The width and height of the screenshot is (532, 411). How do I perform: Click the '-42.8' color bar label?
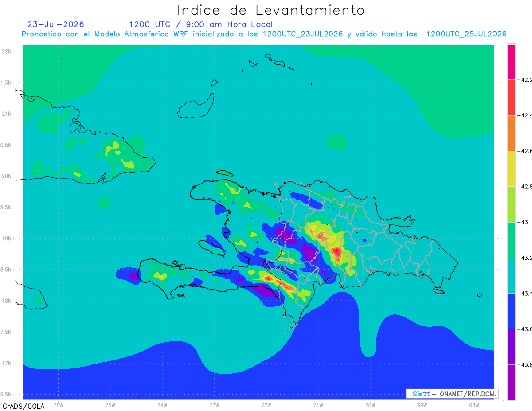click(525, 187)
